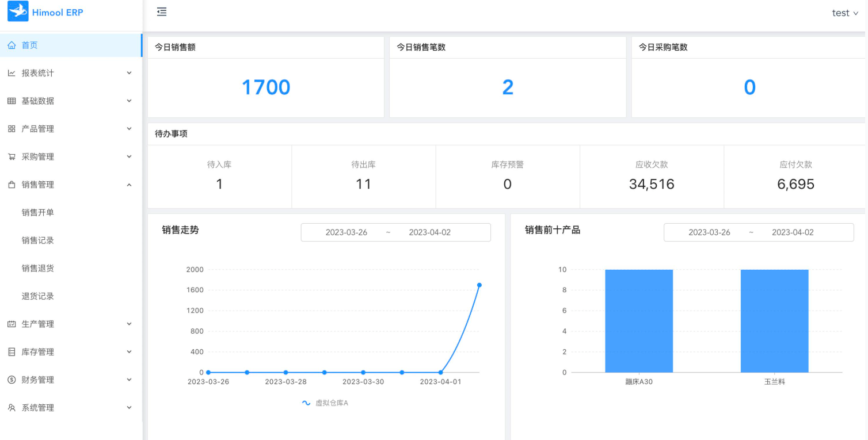The image size is (868, 440).
Task: Collapse 销售管理 menu chevron
Action: [129, 185]
